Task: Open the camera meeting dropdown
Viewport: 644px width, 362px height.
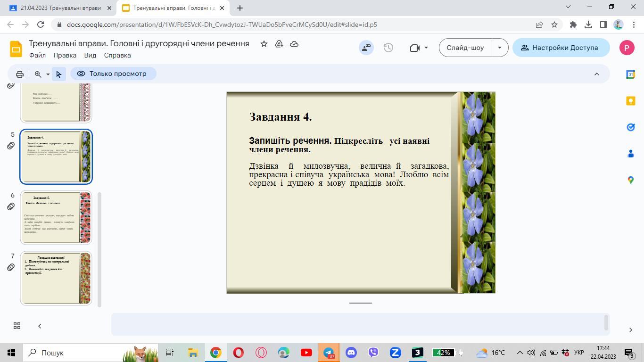Action: pos(426,48)
